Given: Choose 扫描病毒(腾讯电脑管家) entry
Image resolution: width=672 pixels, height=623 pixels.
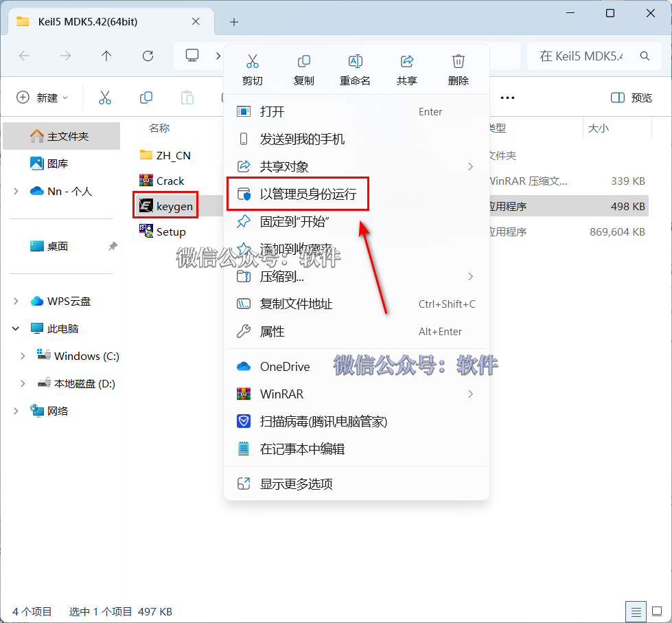Looking at the screenshot, I should [x=356, y=422].
